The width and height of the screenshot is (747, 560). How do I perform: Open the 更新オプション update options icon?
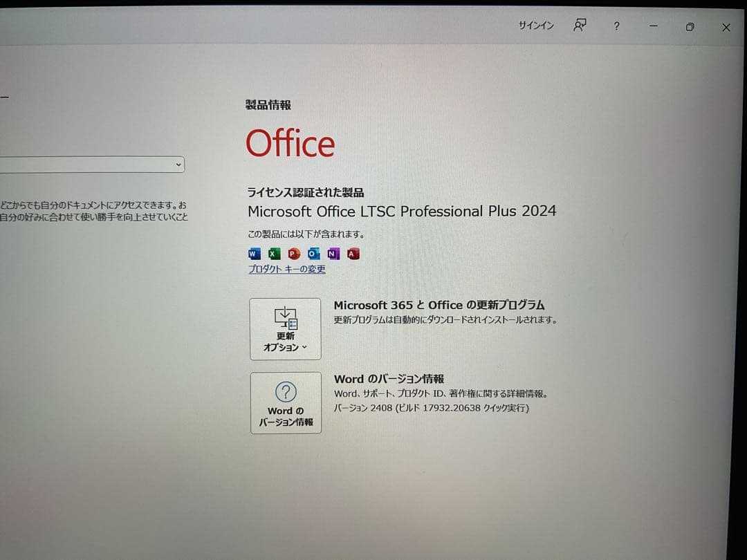coord(286,317)
